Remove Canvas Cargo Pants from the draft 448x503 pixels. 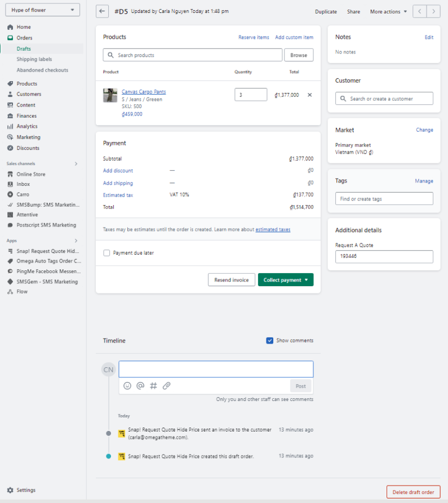309,95
